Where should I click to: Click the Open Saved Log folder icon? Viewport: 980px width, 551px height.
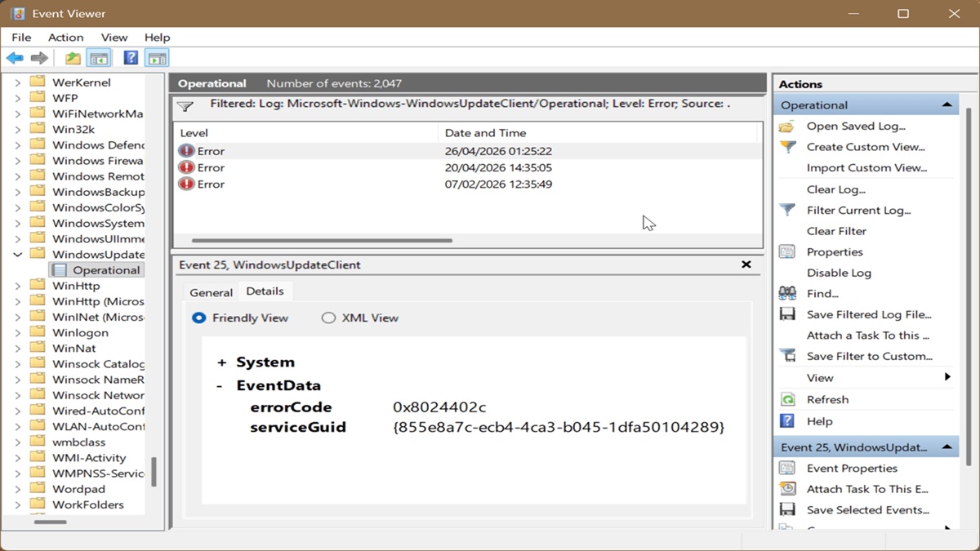787,127
